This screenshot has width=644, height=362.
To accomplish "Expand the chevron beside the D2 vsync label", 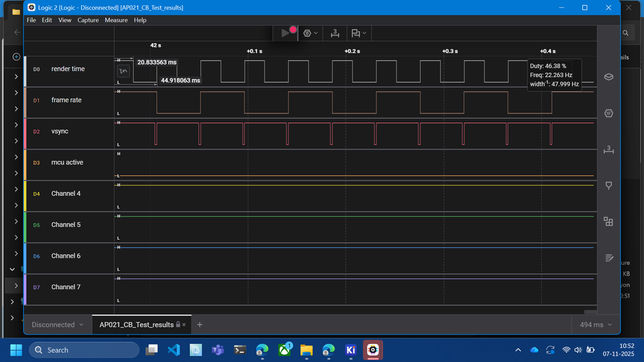I will point(16,125).
